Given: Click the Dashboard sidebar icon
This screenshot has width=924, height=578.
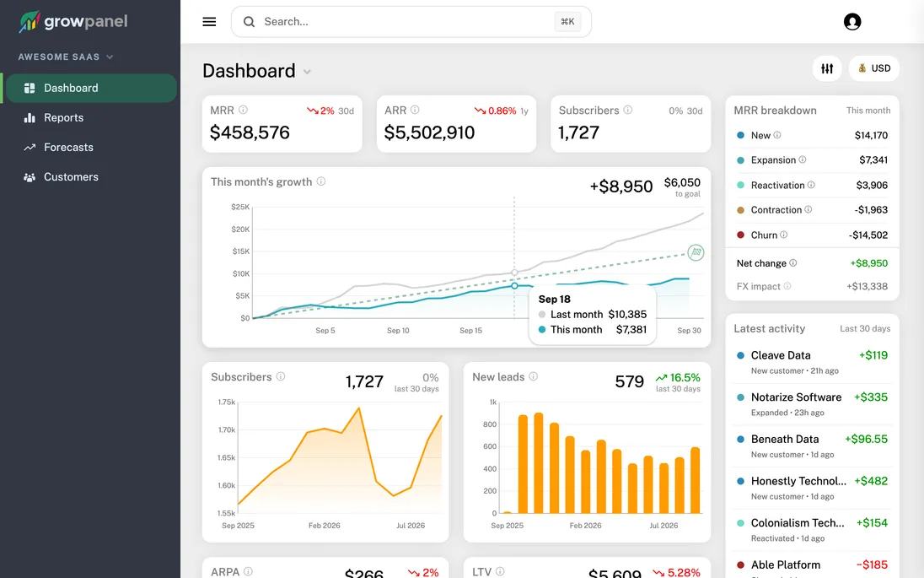Looking at the screenshot, I should tap(30, 88).
